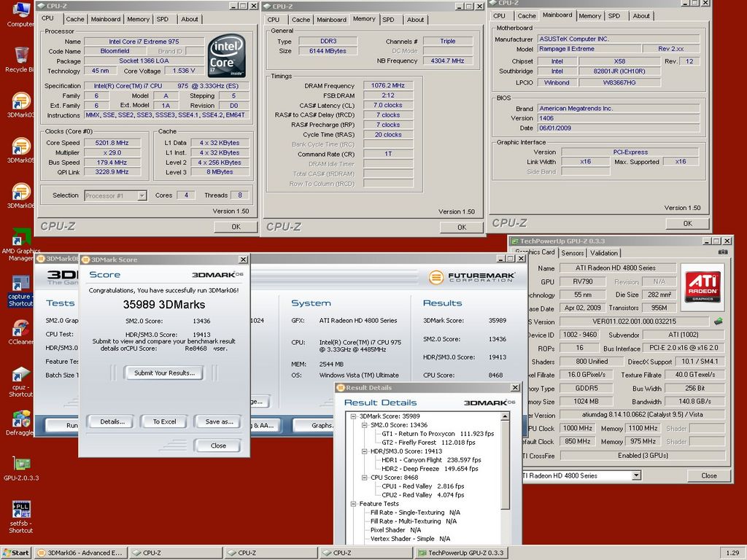Switch to 3DMark06 Advanced taskbar item

tap(81, 553)
